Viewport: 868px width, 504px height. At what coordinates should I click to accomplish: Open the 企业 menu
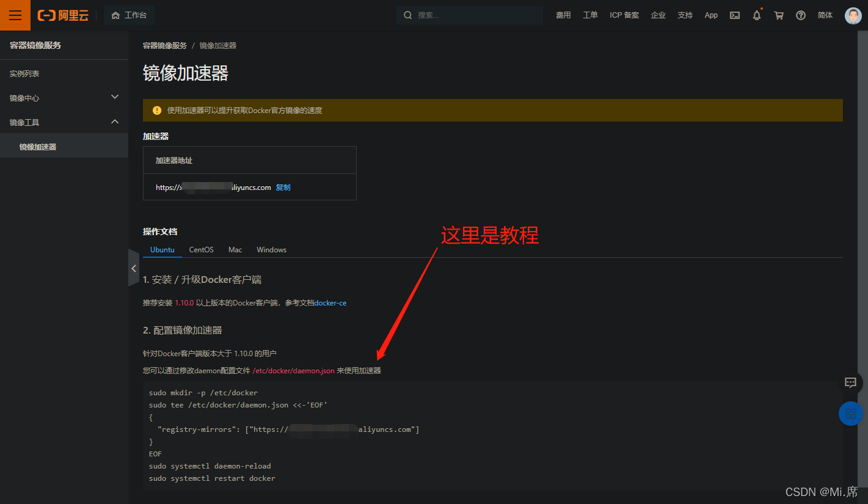coord(658,15)
